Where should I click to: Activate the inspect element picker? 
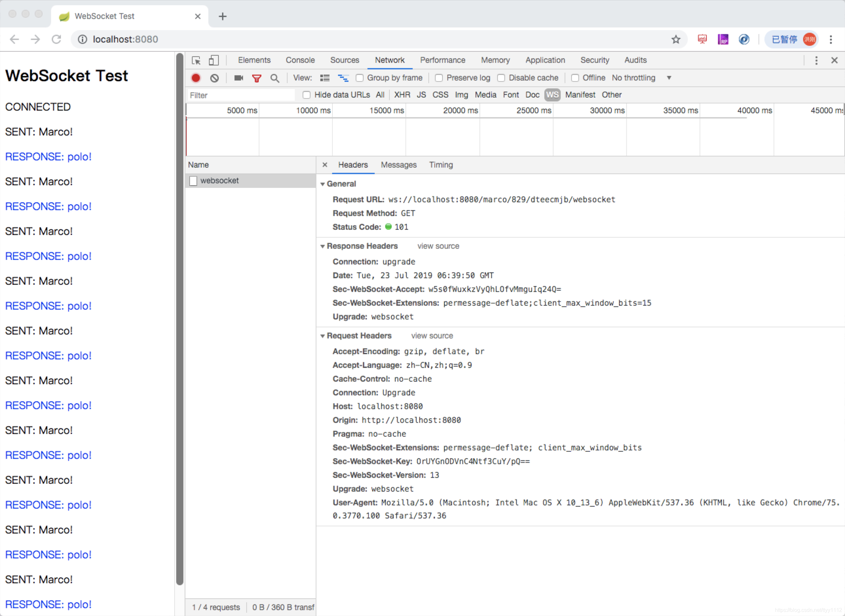196,61
